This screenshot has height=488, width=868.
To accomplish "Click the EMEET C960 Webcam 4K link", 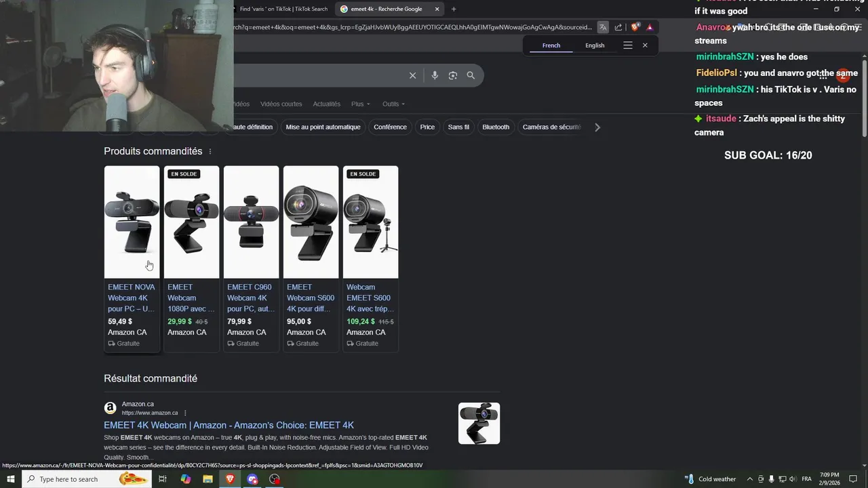I will click(x=251, y=298).
